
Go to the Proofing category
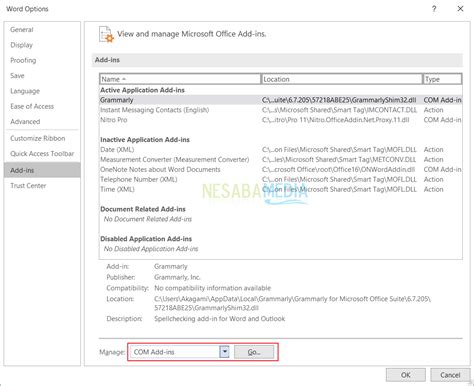(42, 60)
